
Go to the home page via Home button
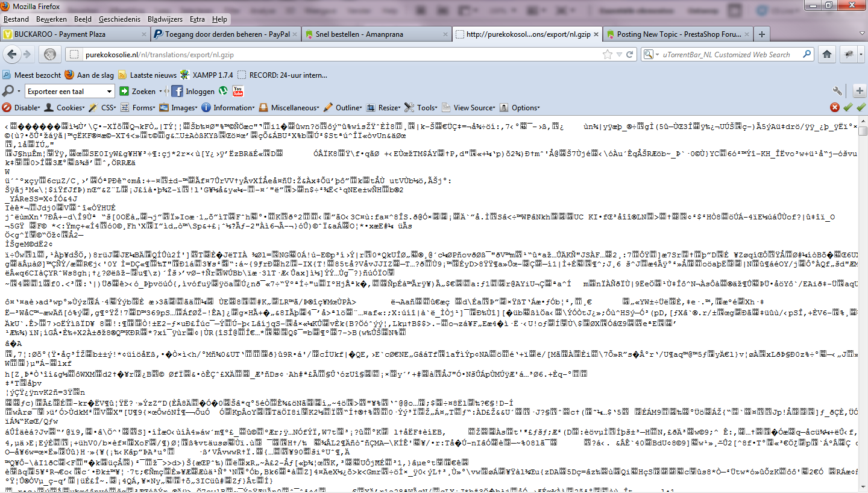(827, 54)
